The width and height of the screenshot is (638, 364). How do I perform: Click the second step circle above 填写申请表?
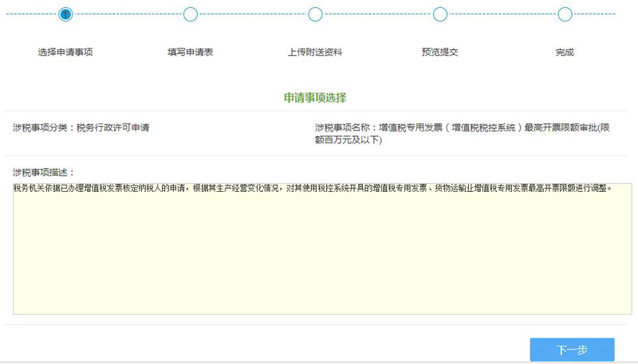coord(191,14)
